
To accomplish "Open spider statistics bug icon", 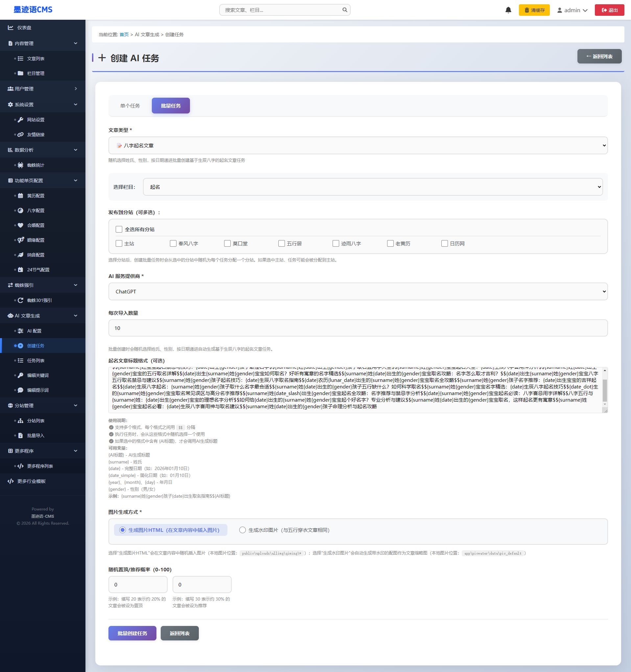I will click(x=21, y=165).
